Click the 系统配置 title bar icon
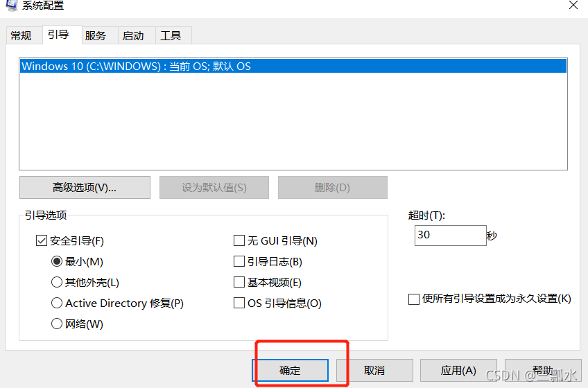 [x=11, y=5]
